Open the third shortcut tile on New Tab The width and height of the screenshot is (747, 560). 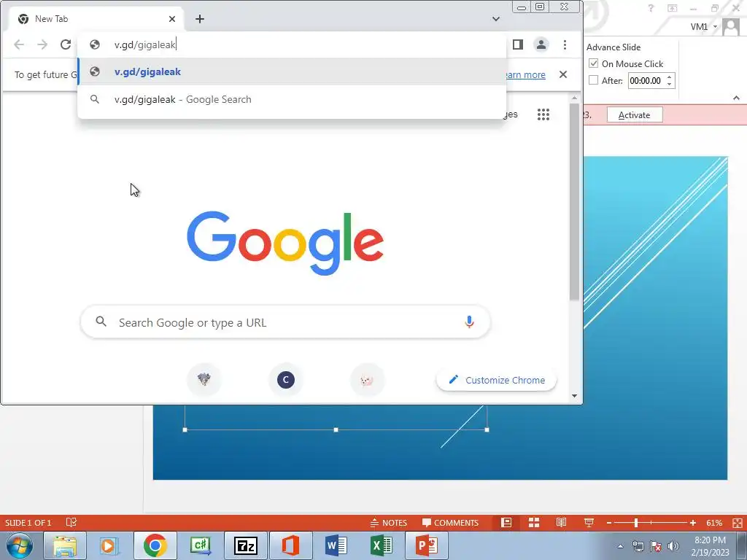click(x=367, y=379)
